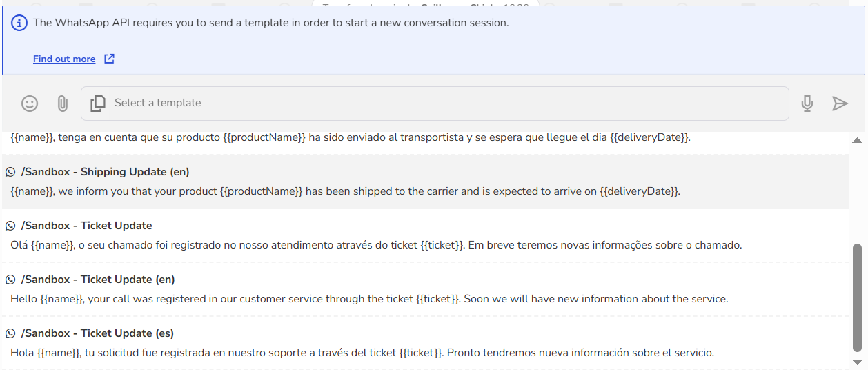Click WhatsApp icon beside Shipping Update (en)
The height and width of the screenshot is (370, 868).
click(10, 172)
